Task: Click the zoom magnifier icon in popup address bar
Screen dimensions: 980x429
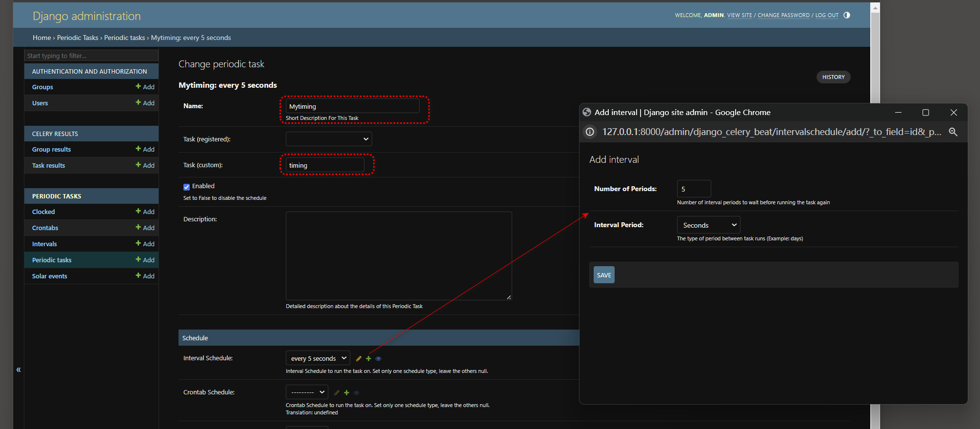Action: click(953, 132)
